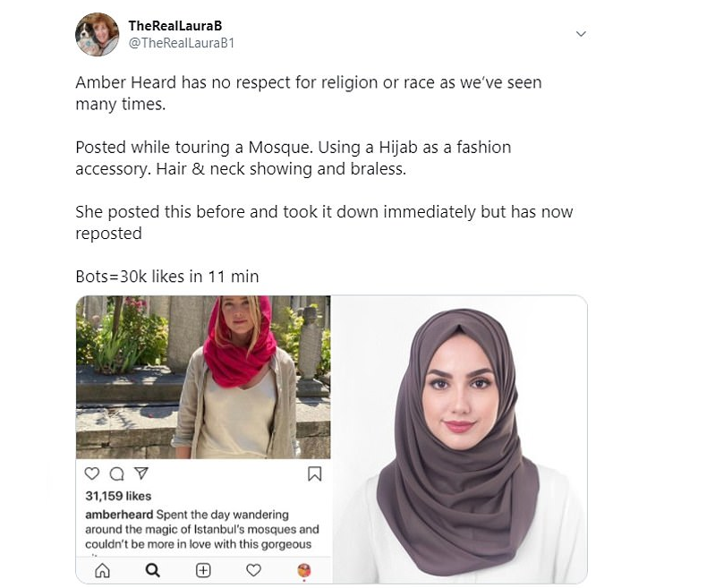Screen dimensions: 715x588
Task: Tap the Instagram share paper-plane icon
Action: tap(141, 473)
